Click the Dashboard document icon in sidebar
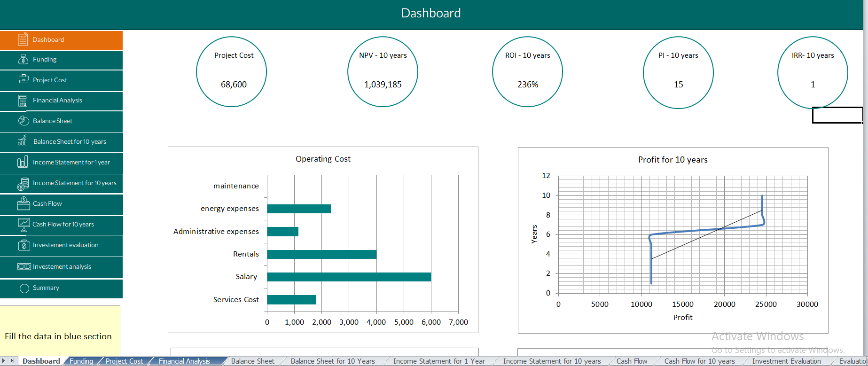This screenshot has height=366, width=868. (x=23, y=39)
